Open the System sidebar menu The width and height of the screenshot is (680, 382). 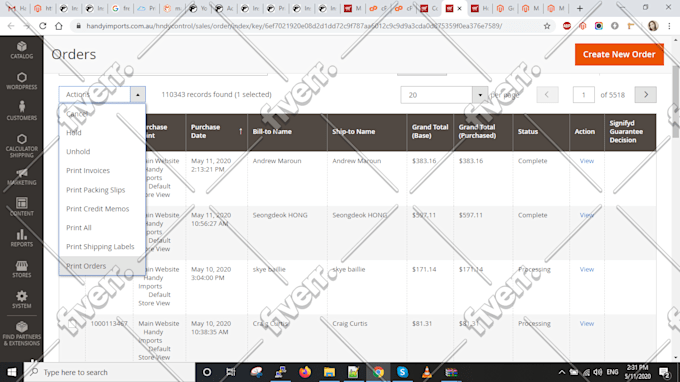coord(22,300)
